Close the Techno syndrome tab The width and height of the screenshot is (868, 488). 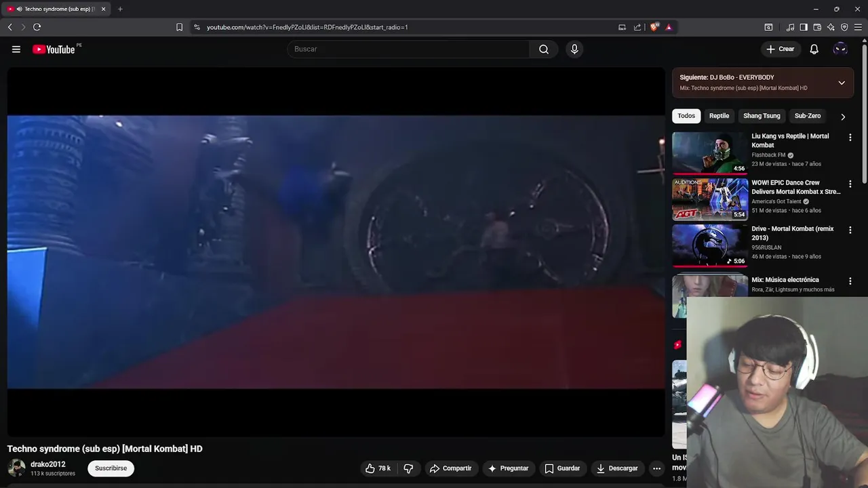coord(103,9)
